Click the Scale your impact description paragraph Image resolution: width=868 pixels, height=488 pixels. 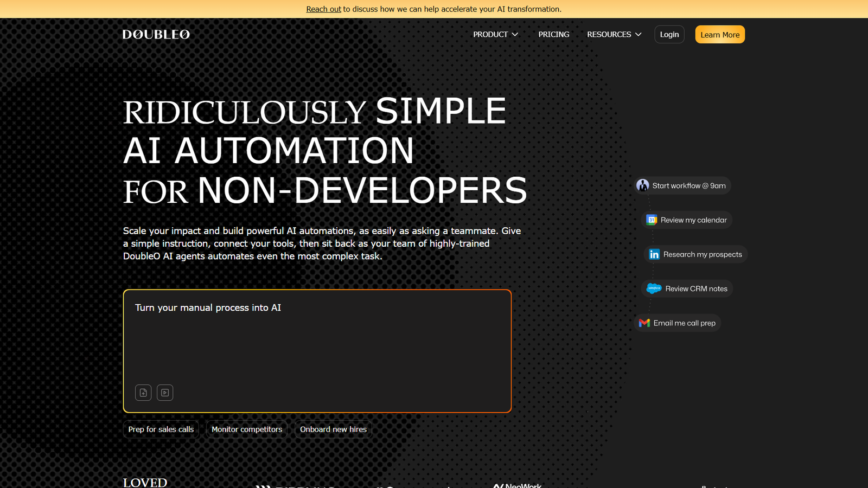[322, 243]
